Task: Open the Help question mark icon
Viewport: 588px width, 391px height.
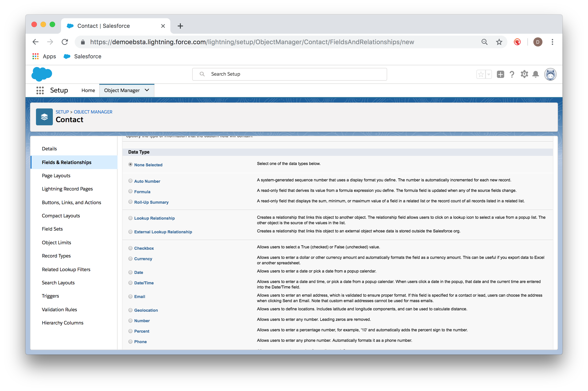Action: pyautogui.click(x=512, y=74)
